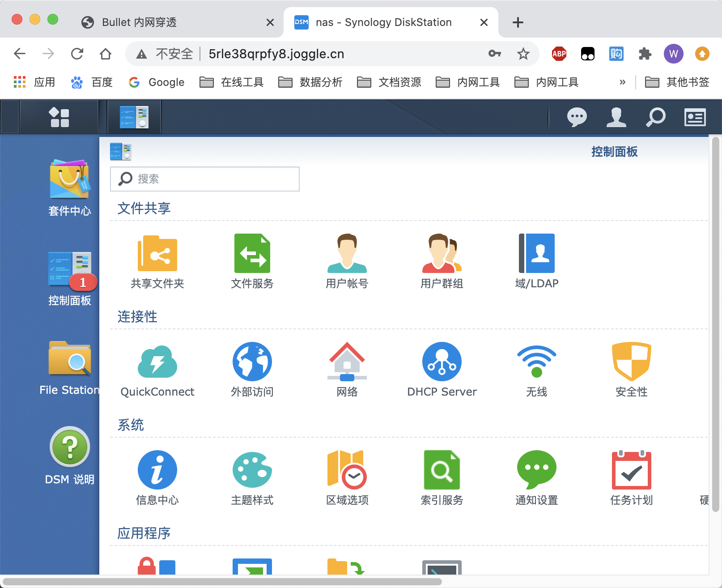Open Theme (主题样式) settings
Viewport: 722px width, 588px height.
252,478
